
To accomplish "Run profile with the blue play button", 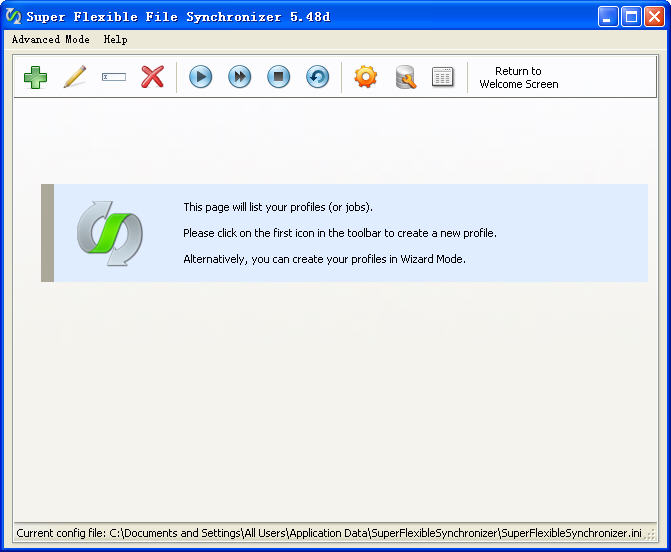I will (200, 77).
